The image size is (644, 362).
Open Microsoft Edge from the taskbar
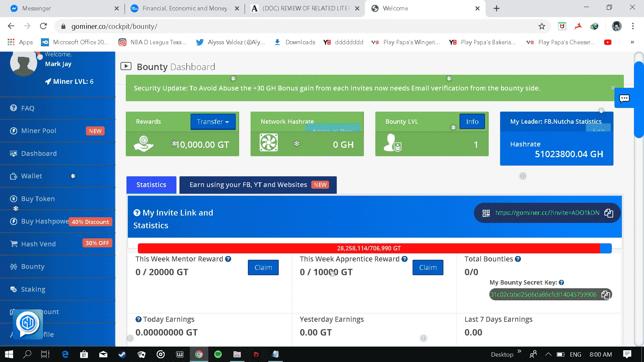pos(65,354)
